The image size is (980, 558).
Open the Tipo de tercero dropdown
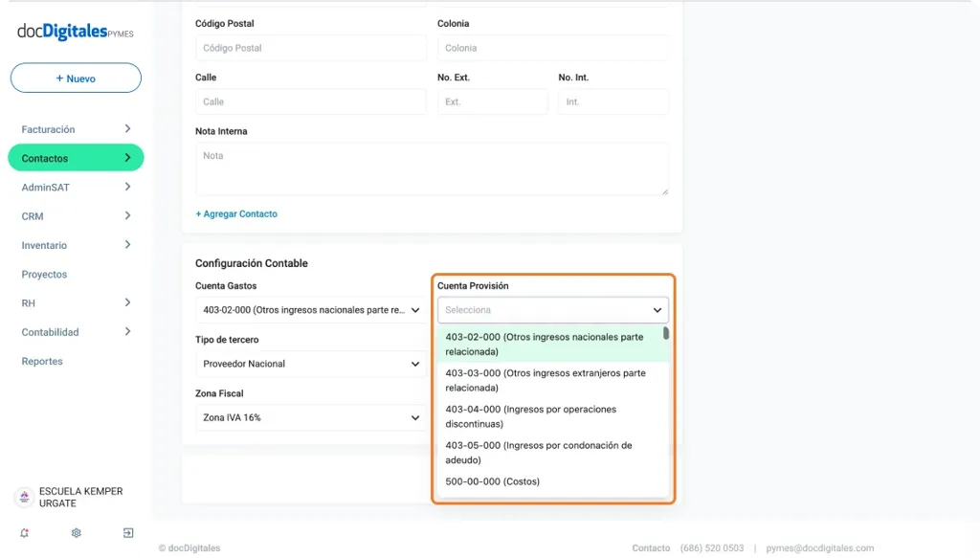[x=310, y=364]
